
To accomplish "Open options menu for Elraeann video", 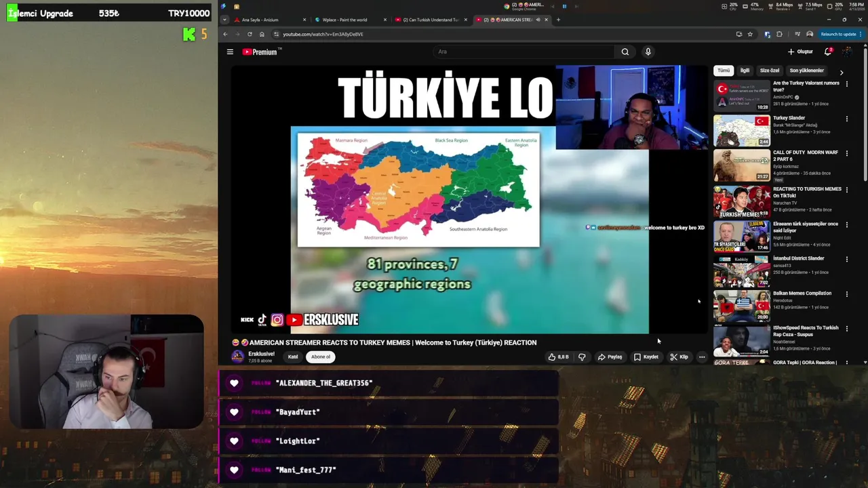I will [846, 224].
